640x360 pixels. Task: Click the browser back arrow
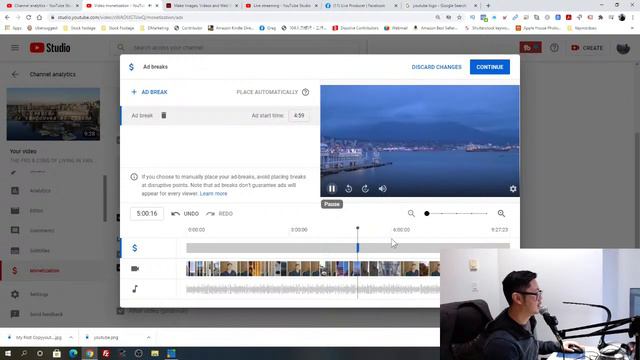tap(7, 18)
